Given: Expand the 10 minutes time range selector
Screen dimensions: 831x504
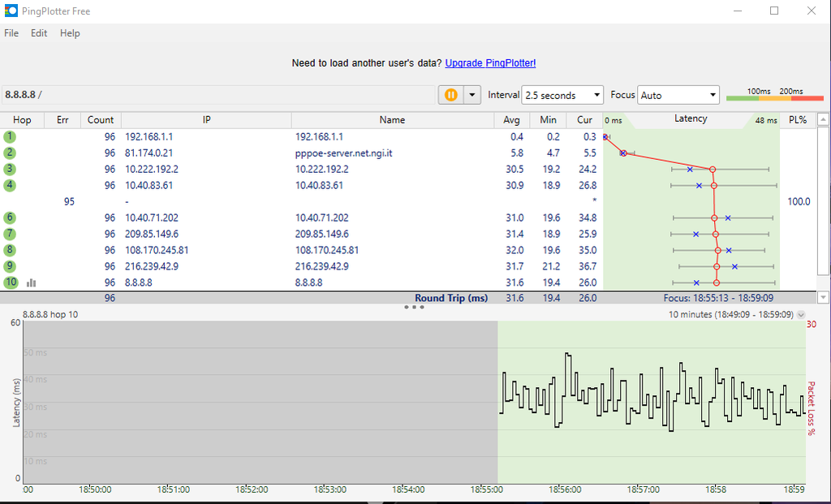Looking at the screenshot, I should 801,315.
